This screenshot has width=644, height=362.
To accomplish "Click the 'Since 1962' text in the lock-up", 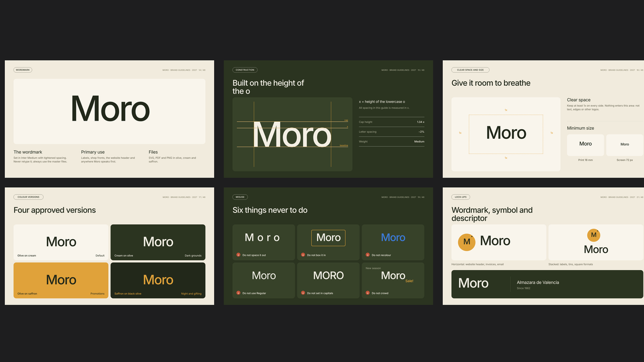I will pyautogui.click(x=523, y=289).
